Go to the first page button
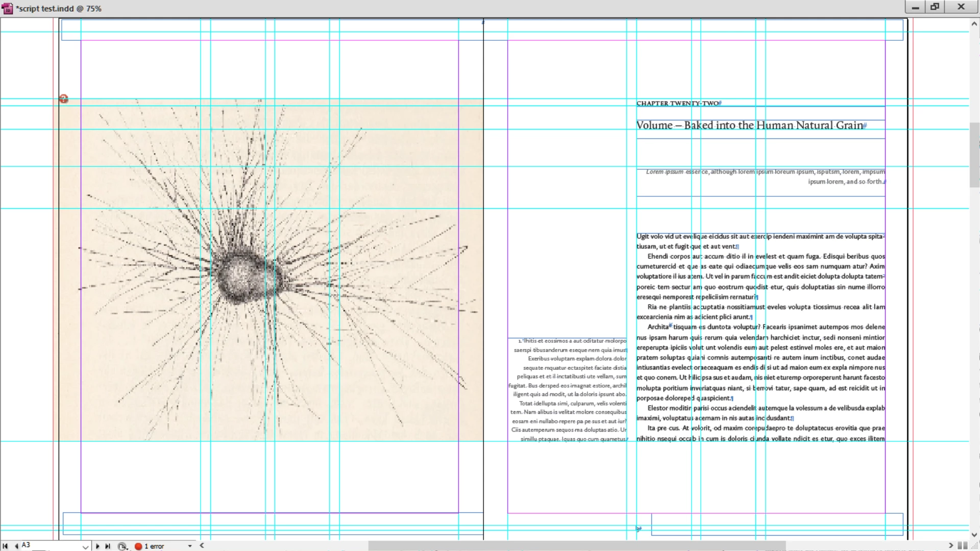 click(5, 546)
